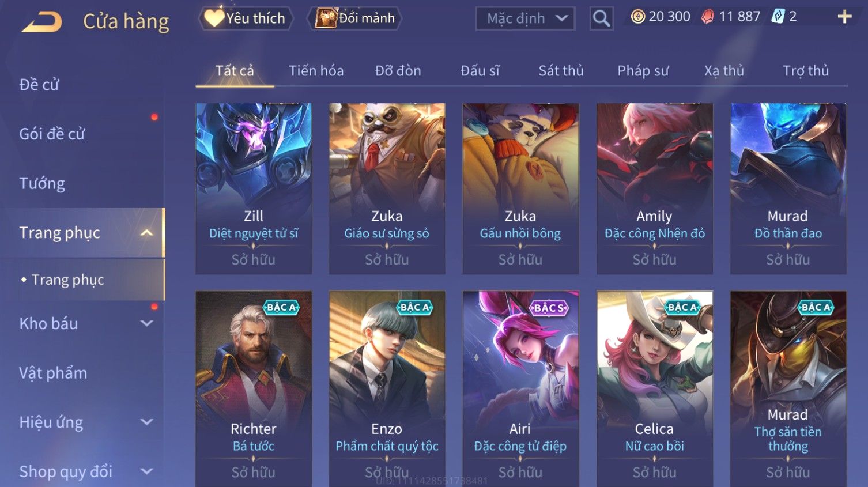This screenshot has width=868, height=487.
Task: Switch to the Sát thủ tab
Action: 561,71
